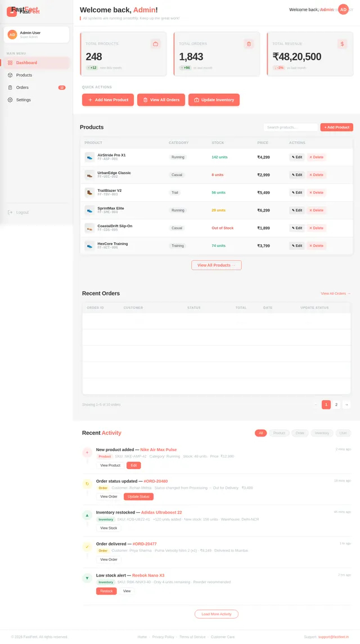Click AirStride Pro X1 shoe thumbnail
Viewport: 360px width, 644px height.
[x=89, y=157]
